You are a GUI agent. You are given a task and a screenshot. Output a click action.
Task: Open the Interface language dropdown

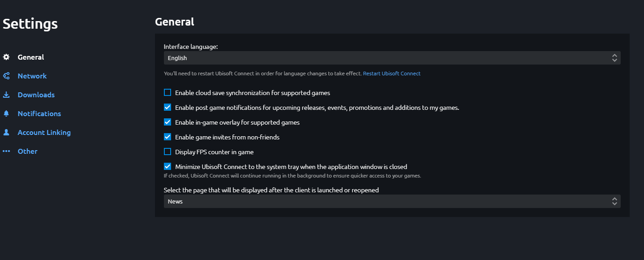click(392, 57)
